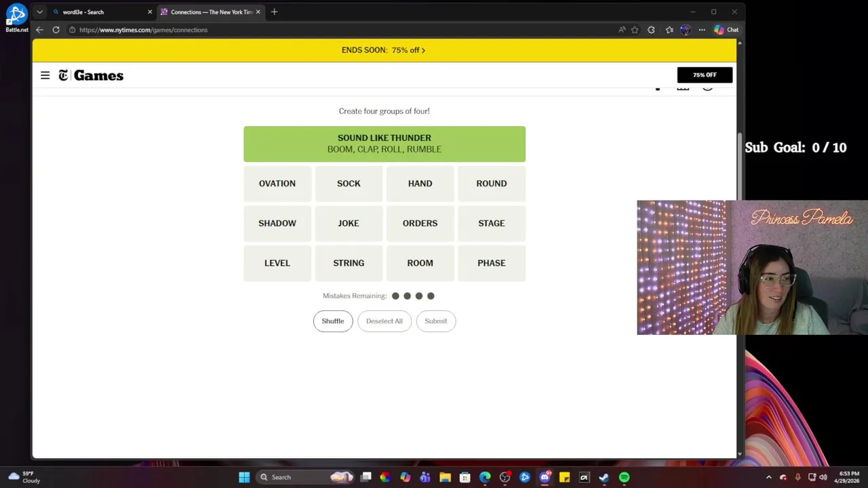Click the microphone tray icon
Viewport: 868px width, 488px height.
coord(797,477)
